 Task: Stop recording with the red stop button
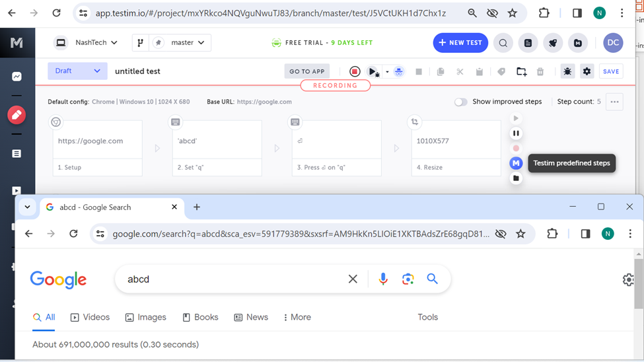(x=355, y=71)
